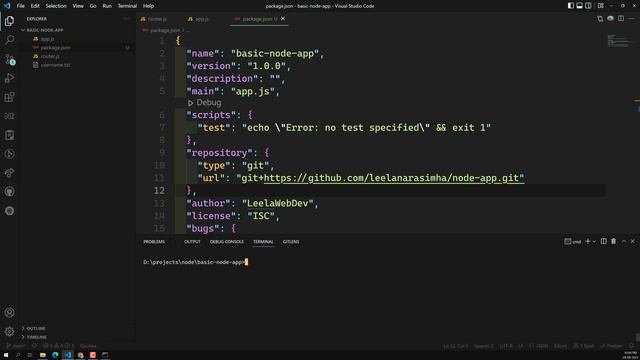Screen dimensions: 640x360
Task: Open package.json in the Explorer tree
Action: tap(56, 48)
